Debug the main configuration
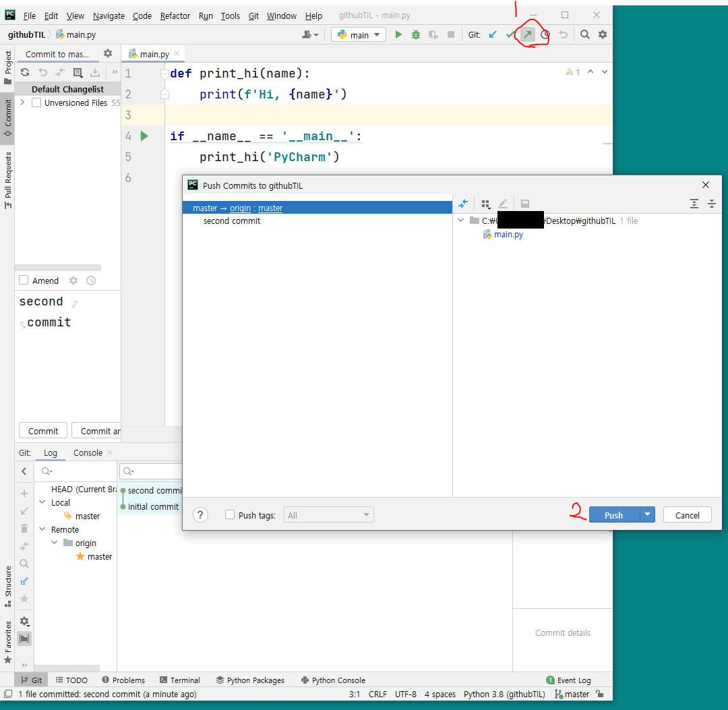728x710 pixels. click(415, 34)
